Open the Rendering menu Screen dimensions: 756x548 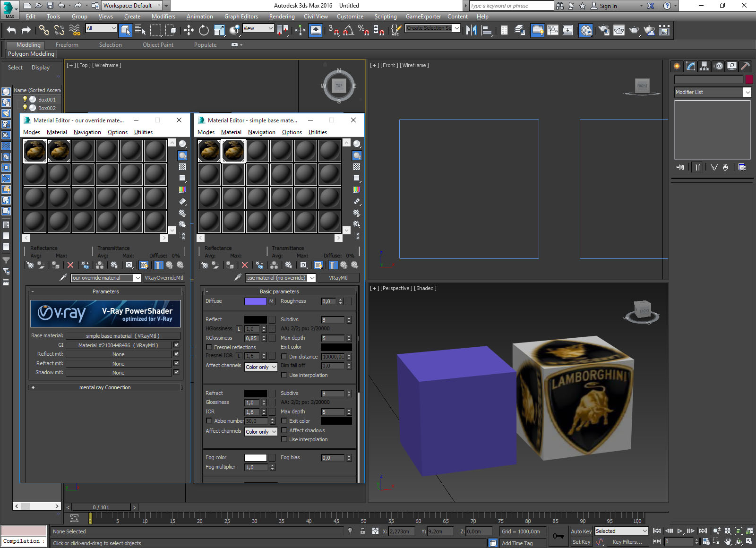click(x=282, y=17)
